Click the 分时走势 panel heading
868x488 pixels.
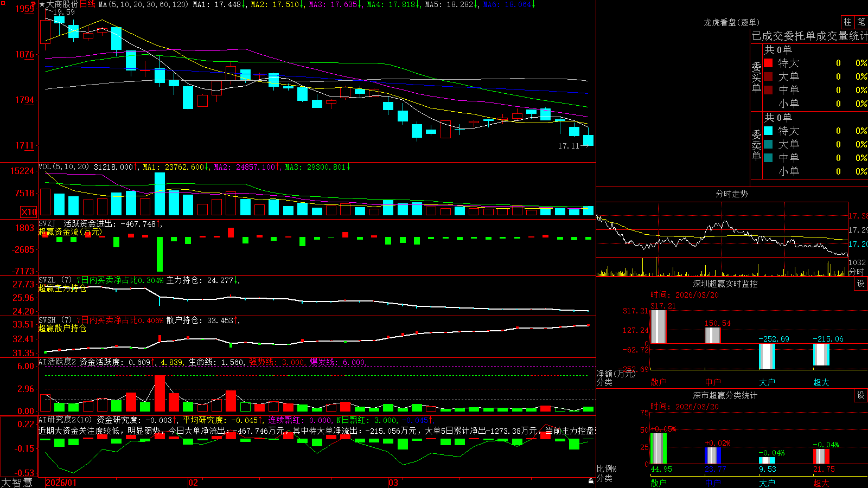click(x=731, y=194)
